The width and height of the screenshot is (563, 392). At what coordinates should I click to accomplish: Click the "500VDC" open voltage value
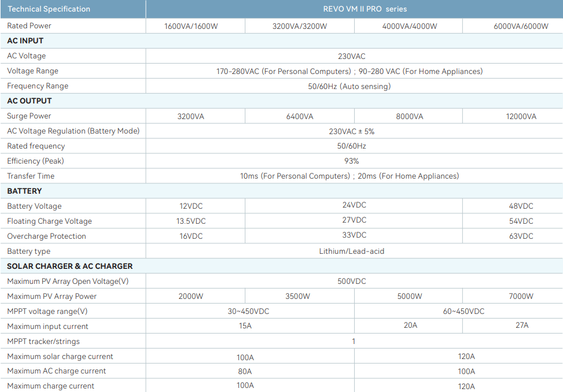click(352, 282)
